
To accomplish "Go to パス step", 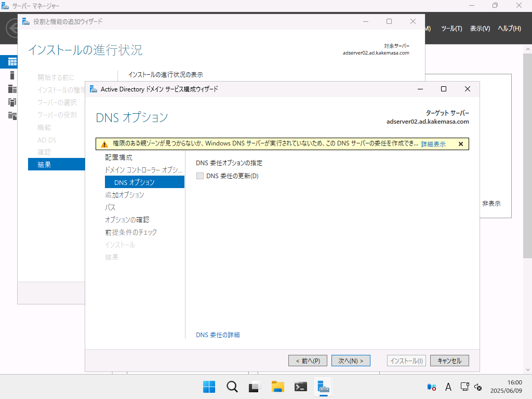I will 110,207.
